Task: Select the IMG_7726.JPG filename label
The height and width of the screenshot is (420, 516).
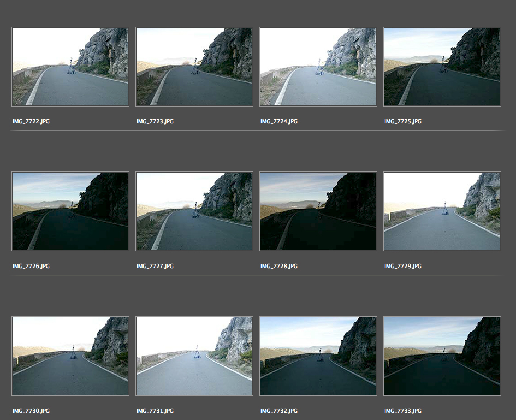Action: [31, 266]
